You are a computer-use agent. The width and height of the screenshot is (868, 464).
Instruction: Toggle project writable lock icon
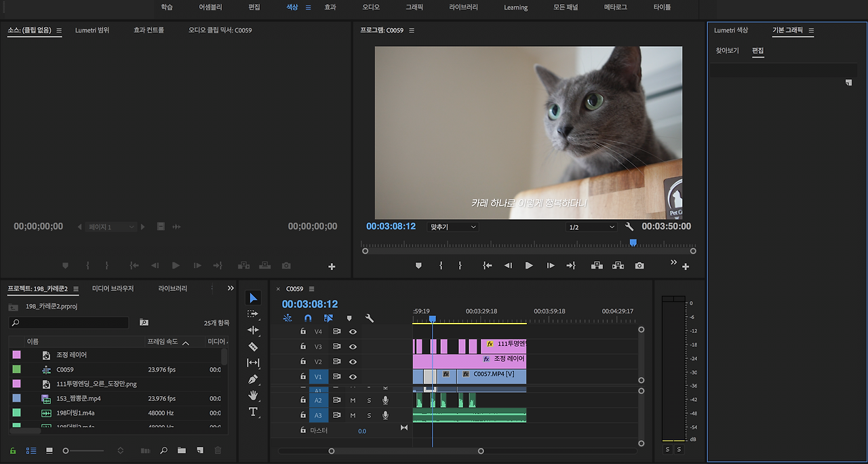tap(13, 450)
